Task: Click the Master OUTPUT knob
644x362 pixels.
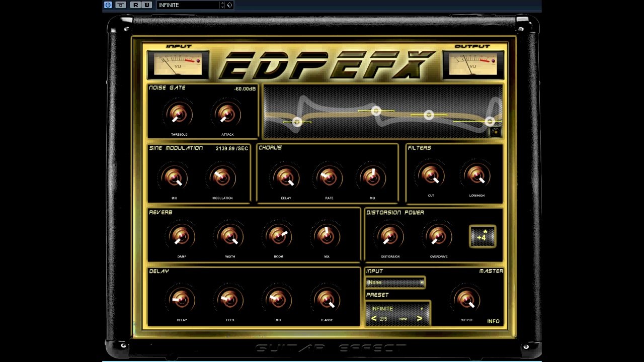Action: coord(466,300)
